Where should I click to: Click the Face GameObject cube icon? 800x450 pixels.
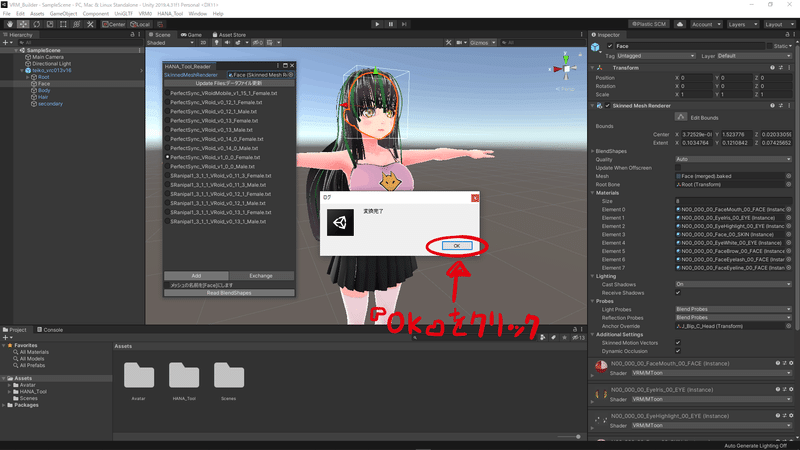coord(595,47)
